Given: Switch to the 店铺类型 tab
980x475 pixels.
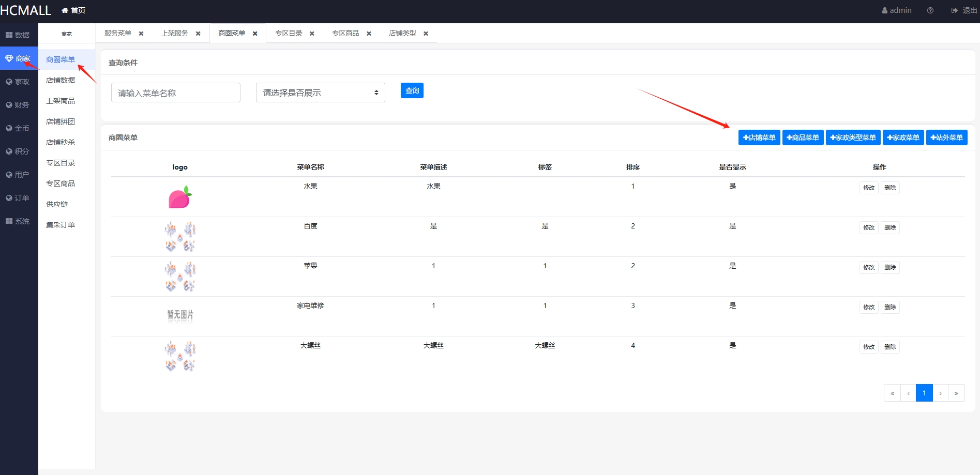Looking at the screenshot, I should click(402, 33).
